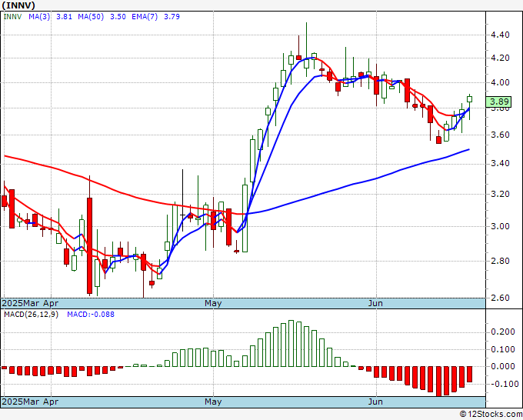Click the 3.40 price axis label
Image resolution: width=523 pixels, height=420 pixels.
pyautogui.click(x=500, y=164)
